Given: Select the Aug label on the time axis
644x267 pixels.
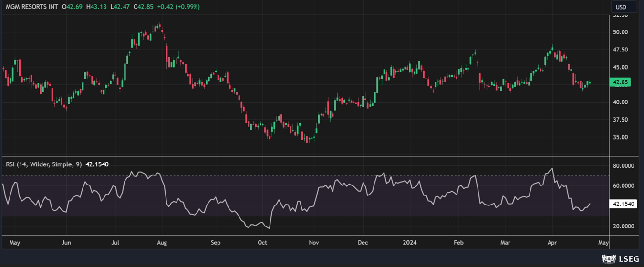Looking at the screenshot, I should [162, 243].
